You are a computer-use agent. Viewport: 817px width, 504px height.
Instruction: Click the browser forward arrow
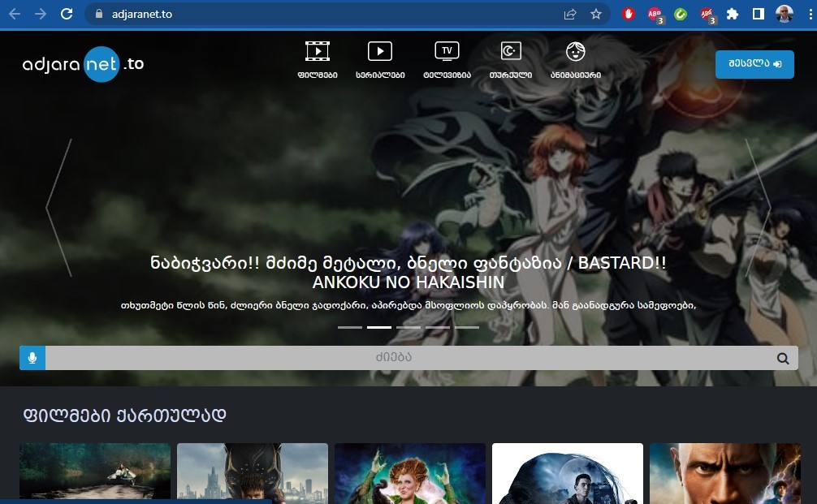click(x=40, y=14)
